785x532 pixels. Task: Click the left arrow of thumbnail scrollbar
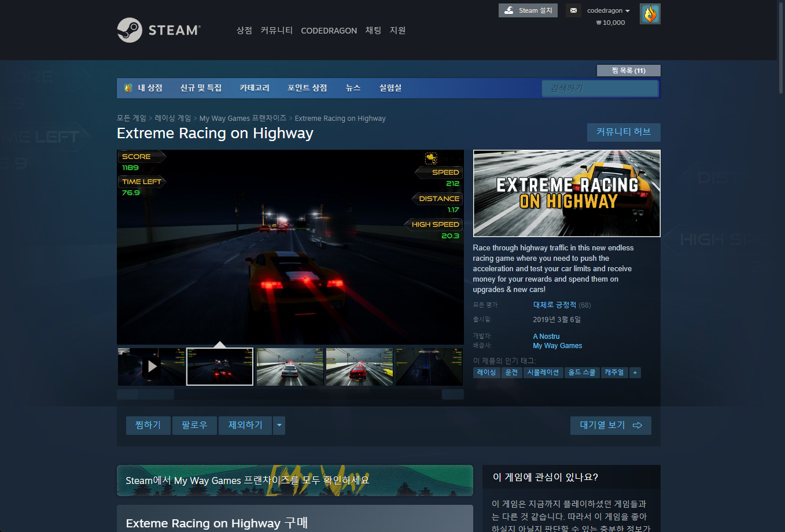click(x=128, y=394)
